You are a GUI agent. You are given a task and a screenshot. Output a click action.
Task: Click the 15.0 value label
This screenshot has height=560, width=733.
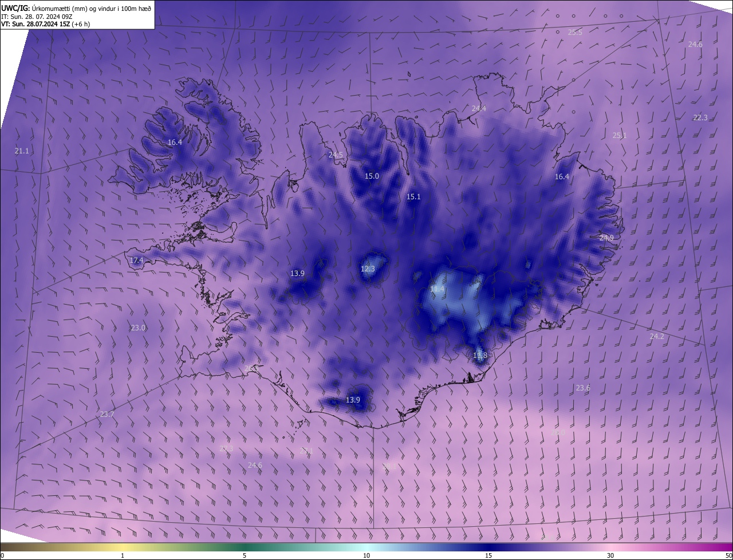click(372, 176)
